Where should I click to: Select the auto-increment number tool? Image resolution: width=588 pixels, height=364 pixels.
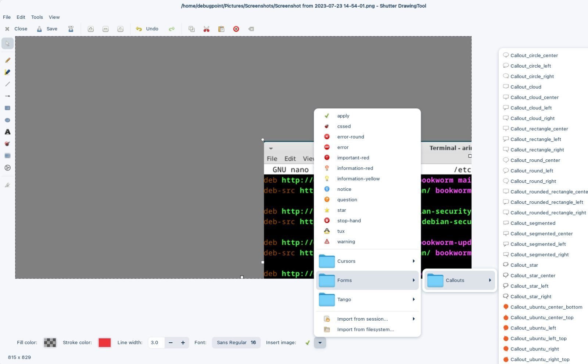coord(7,168)
